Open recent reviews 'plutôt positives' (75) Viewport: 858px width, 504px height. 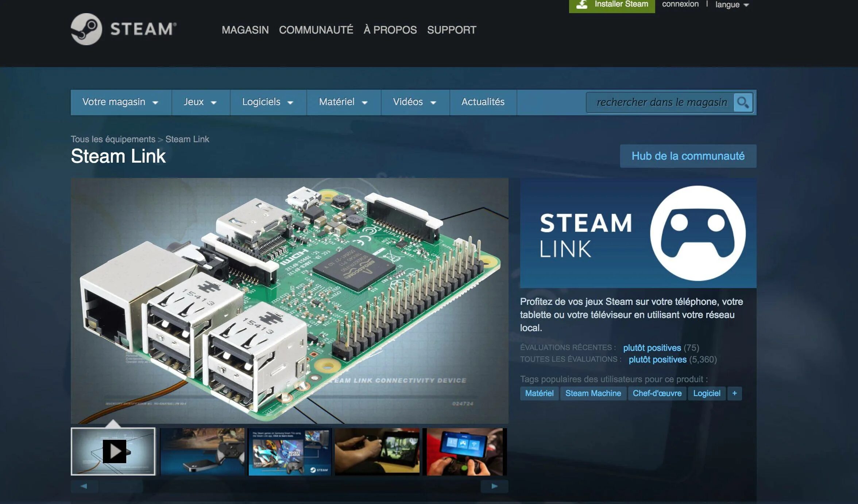[652, 348]
